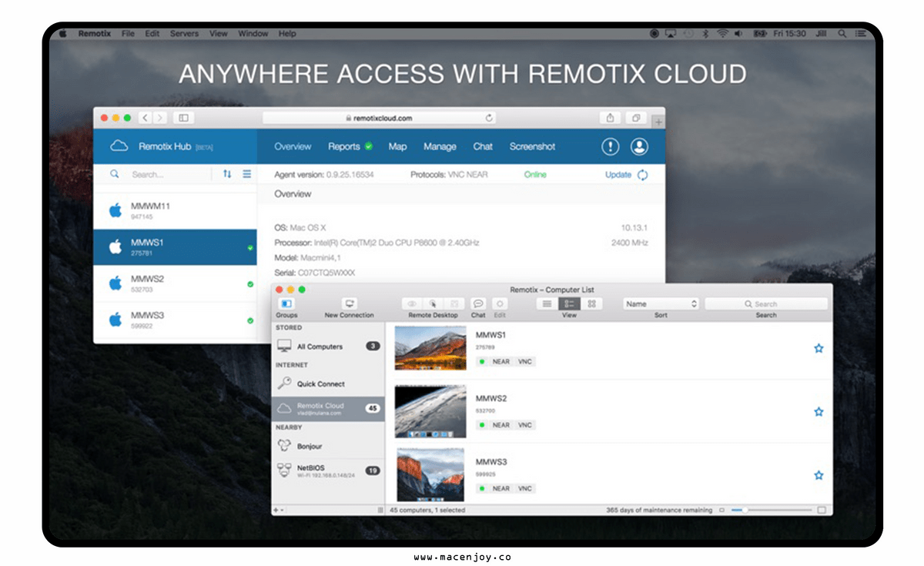Click the Safari share icon
Viewport: 924px width, 566px height.
[610, 118]
